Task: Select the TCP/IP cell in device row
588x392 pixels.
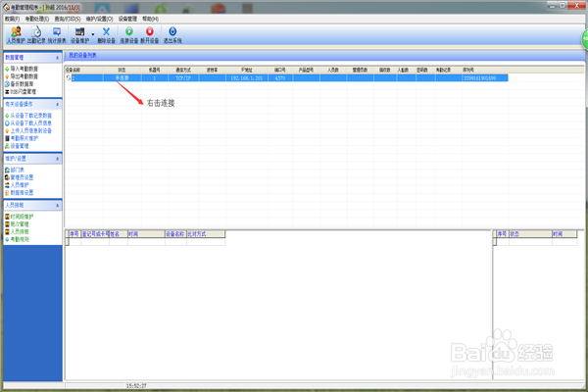Action: point(183,78)
